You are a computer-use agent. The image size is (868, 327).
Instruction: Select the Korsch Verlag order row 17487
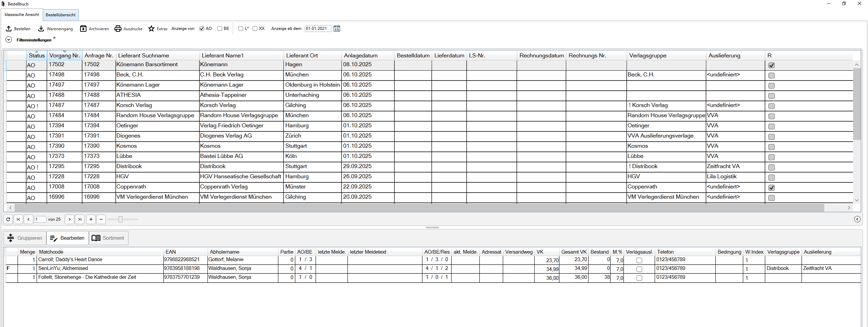(430, 106)
